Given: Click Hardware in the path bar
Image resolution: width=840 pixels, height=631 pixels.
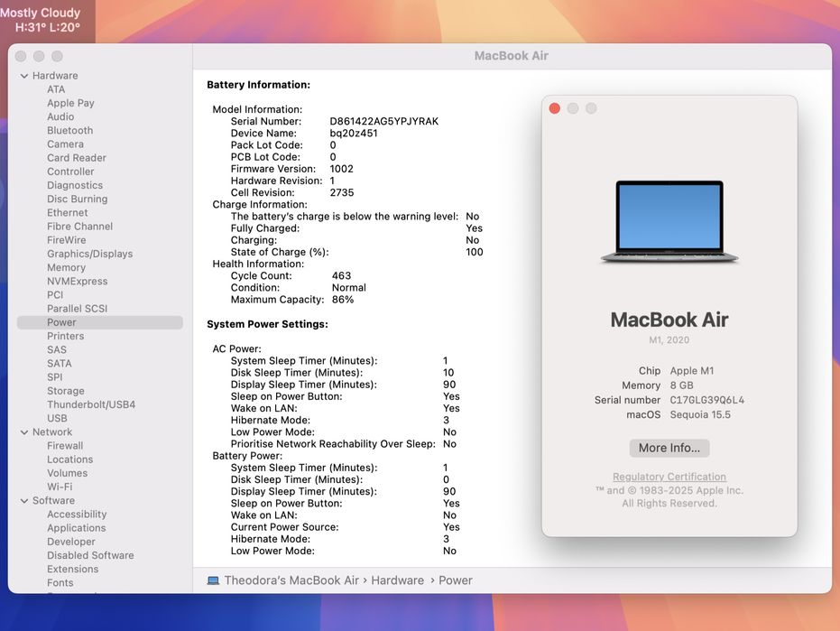Looking at the screenshot, I should (x=397, y=580).
